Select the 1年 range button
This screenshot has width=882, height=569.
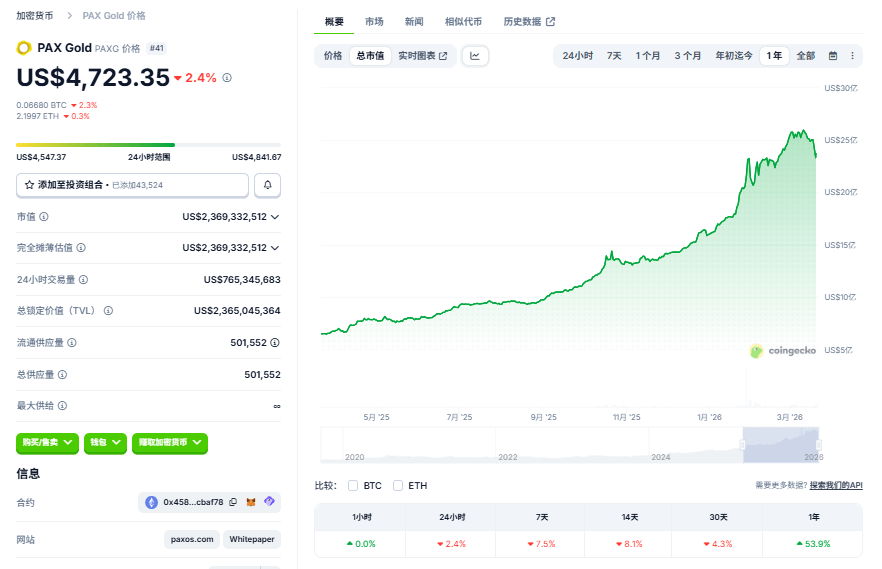(774, 56)
